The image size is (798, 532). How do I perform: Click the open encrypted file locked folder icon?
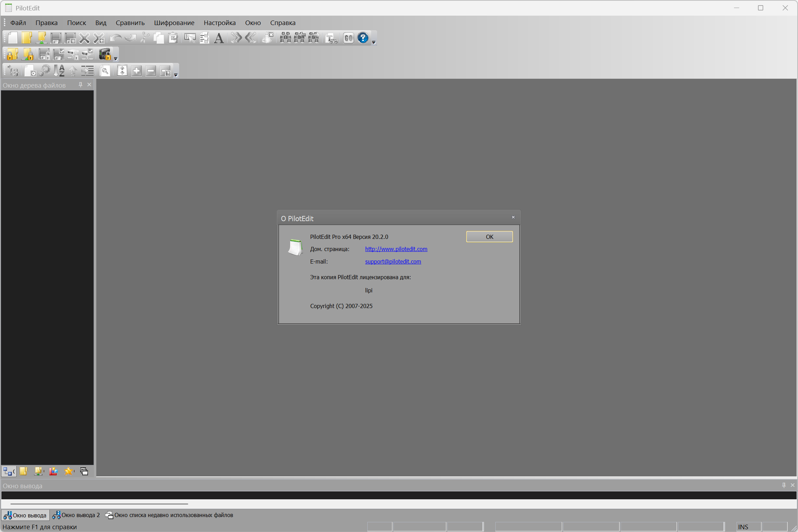coord(13,54)
